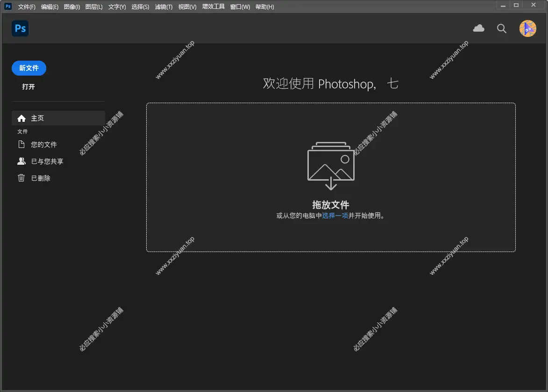Image resolution: width=548 pixels, height=392 pixels.
Task: Open the 文件(F) menu
Action: pos(27,7)
